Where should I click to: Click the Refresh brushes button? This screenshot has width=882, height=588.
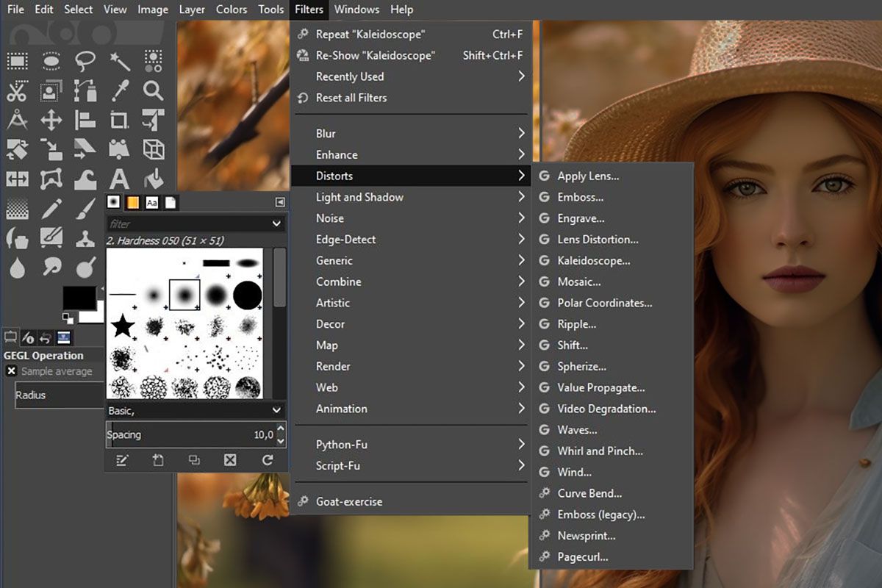267,460
